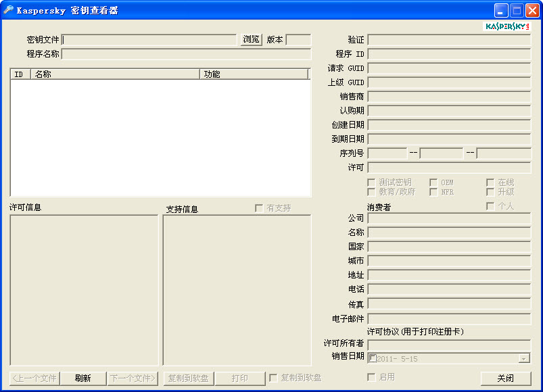Click the 版本 field

pos(298,40)
